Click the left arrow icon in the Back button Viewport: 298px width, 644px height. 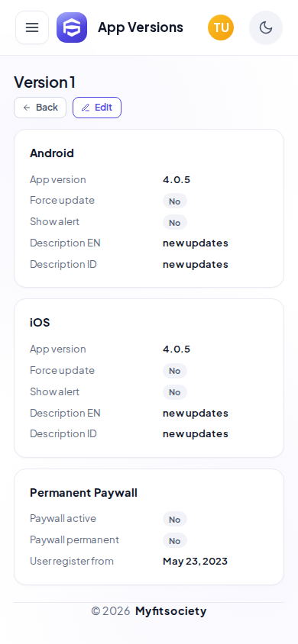(x=27, y=108)
